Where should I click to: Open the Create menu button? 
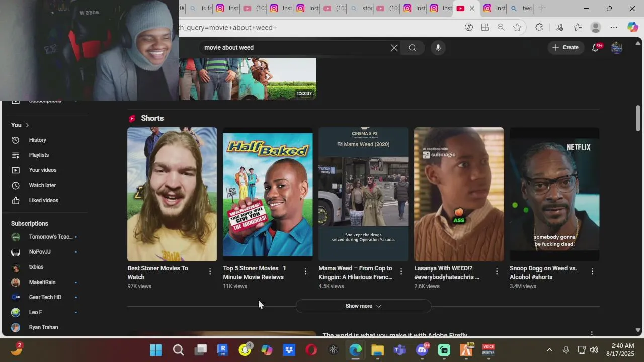pos(566,47)
